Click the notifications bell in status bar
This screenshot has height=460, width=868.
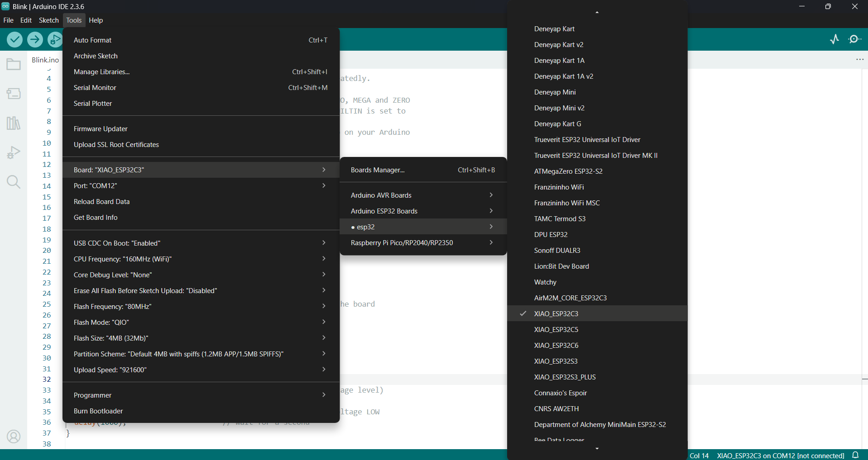click(x=855, y=455)
